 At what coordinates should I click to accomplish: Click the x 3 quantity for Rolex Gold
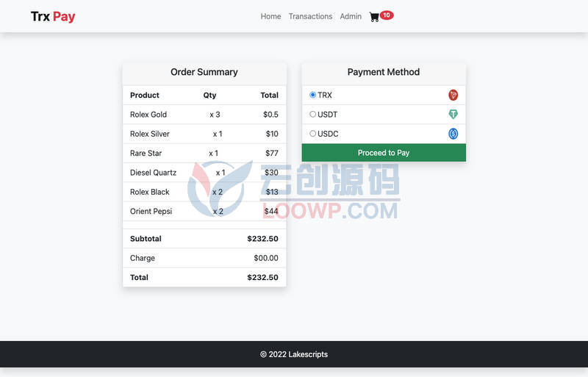pos(215,115)
